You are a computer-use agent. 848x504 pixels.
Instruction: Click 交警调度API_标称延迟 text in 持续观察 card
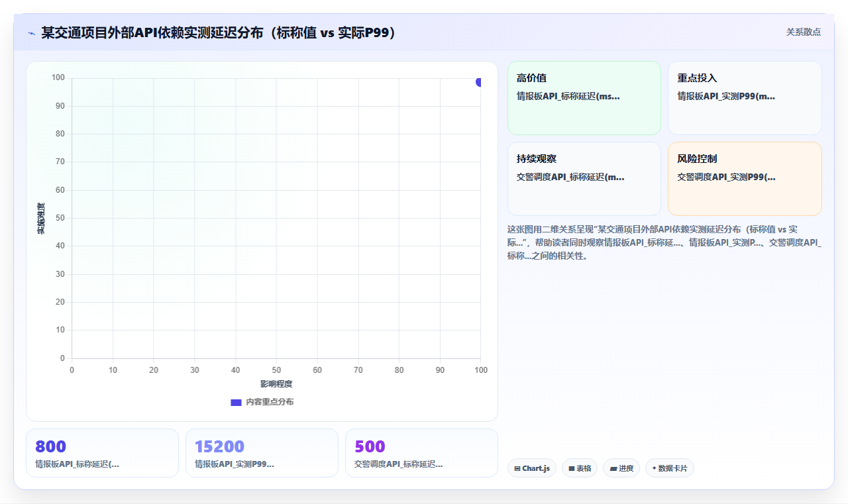[570, 177]
